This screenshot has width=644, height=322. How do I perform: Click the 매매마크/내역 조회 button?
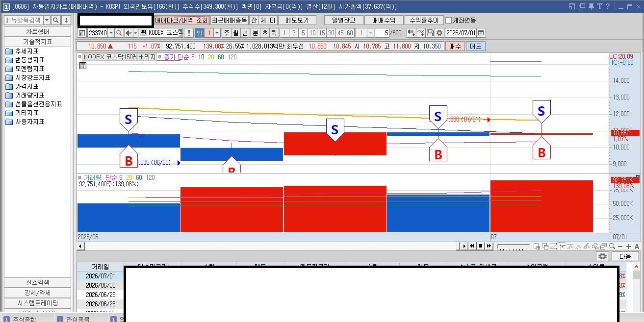click(181, 20)
